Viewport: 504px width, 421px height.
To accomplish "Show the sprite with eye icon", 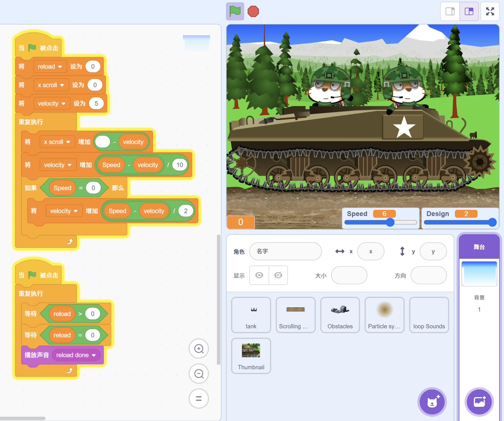I will tap(259, 275).
